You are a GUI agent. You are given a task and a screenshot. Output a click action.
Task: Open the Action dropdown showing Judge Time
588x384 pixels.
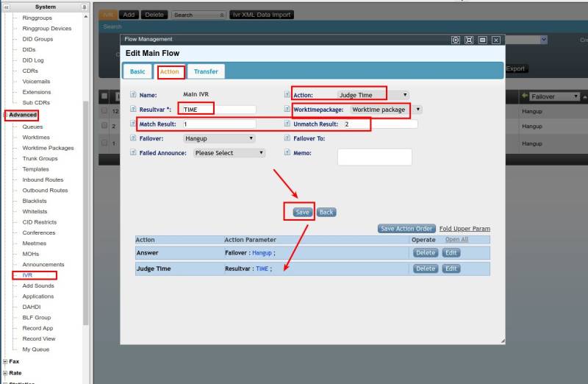pyautogui.click(x=373, y=95)
